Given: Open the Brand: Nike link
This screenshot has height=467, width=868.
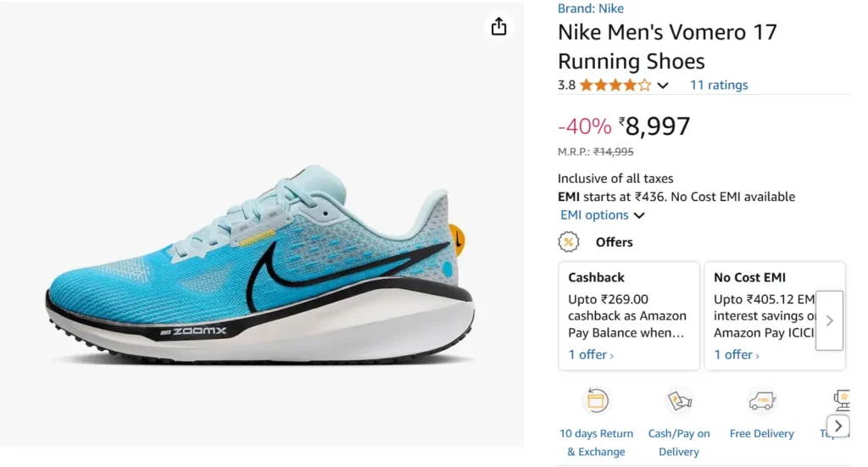Looking at the screenshot, I should [591, 8].
